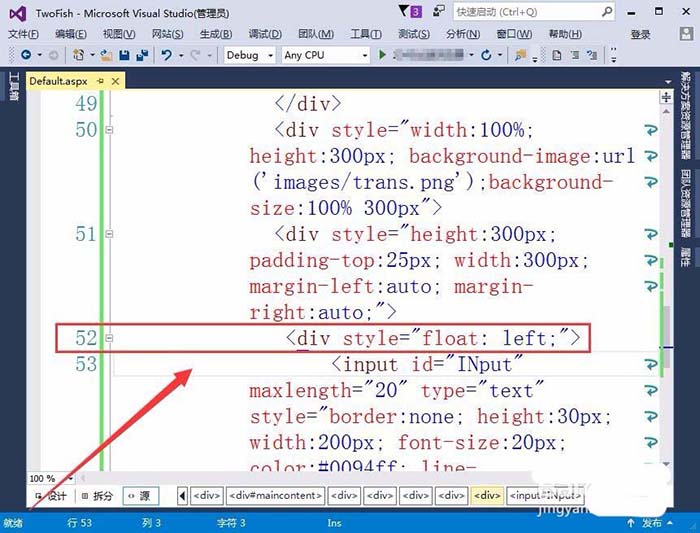Open the 工具(T) menu
Screen dimensions: 700x533
click(x=366, y=34)
